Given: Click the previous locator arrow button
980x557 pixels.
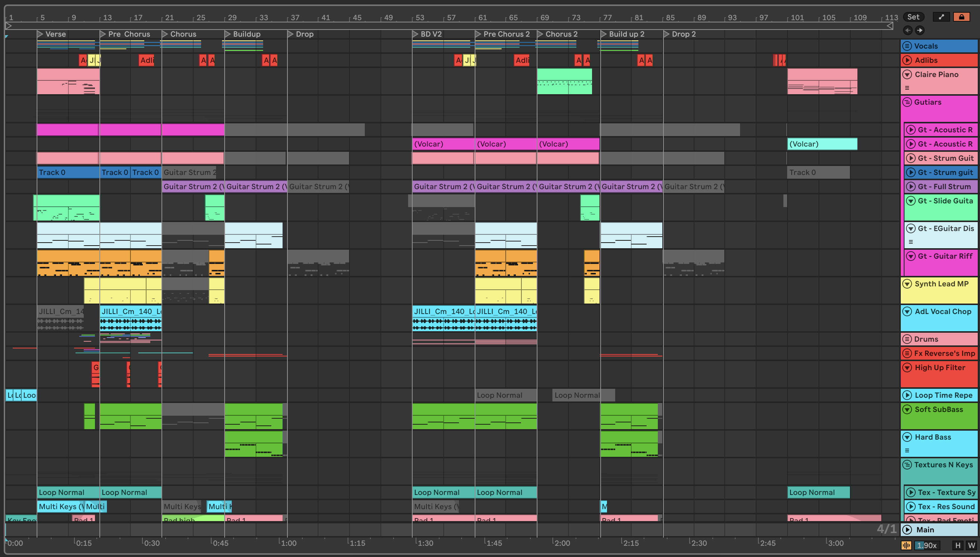Looking at the screenshot, I should tap(907, 30).
